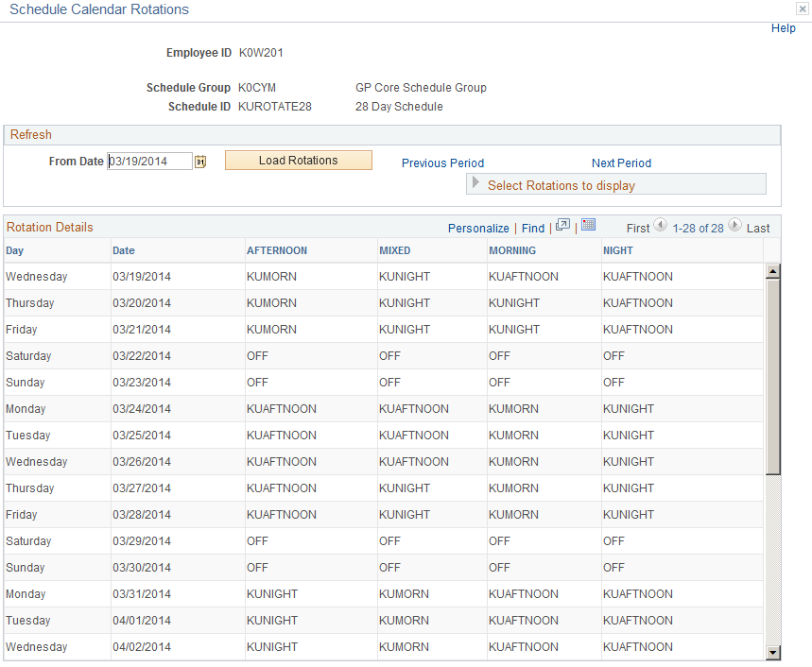The image size is (812, 667).
Task: Click the pop-out new window grid icon
Action: tap(562, 225)
